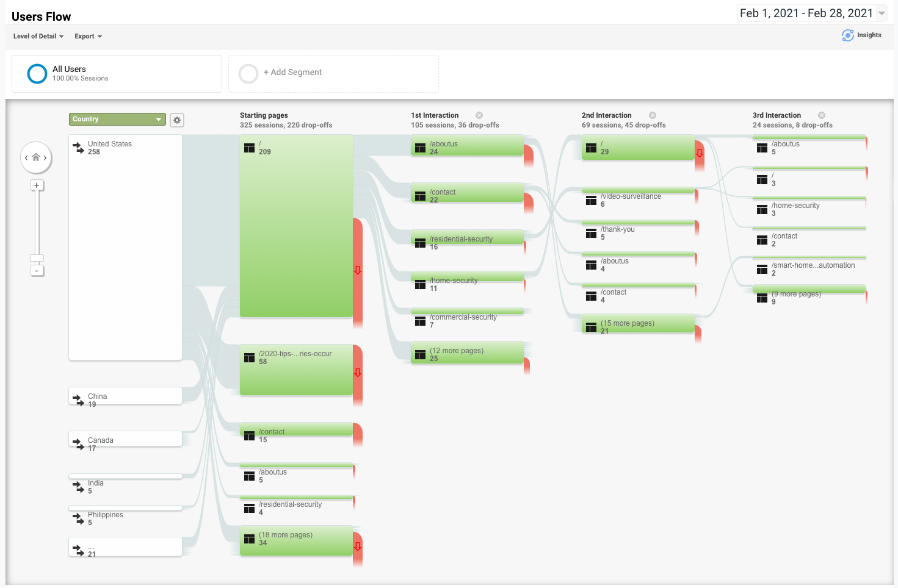The image size is (898, 588).
Task: Open the Export menu
Action: tap(88, 37)
